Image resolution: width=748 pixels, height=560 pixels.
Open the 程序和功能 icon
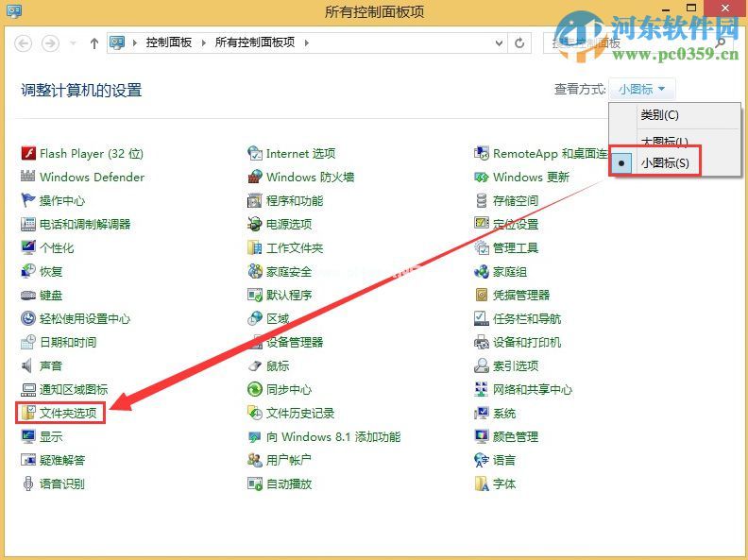click(255, 200)
